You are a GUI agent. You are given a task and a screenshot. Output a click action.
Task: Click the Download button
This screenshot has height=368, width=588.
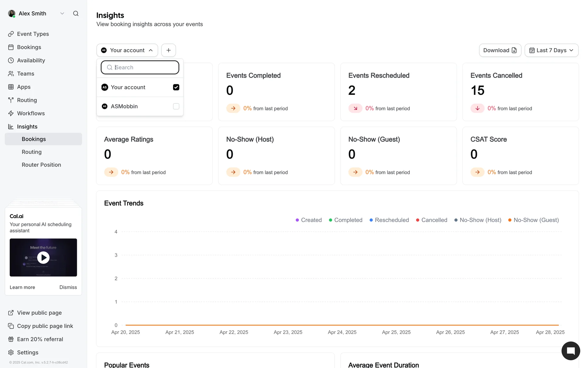[500, 50]
